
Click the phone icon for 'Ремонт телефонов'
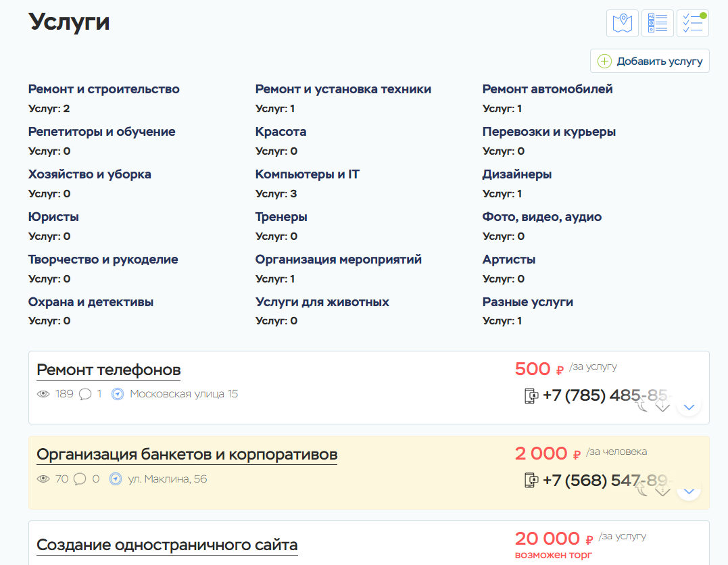[x=531, y=396]
